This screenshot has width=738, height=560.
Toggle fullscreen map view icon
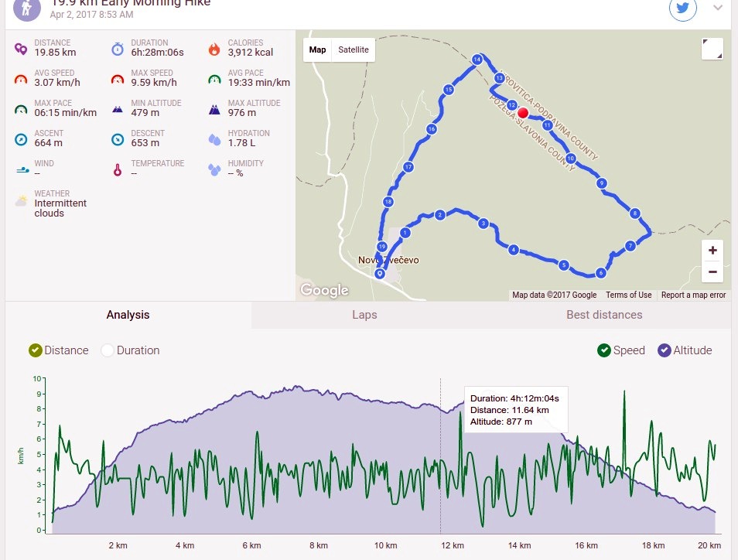pos(712,49)
